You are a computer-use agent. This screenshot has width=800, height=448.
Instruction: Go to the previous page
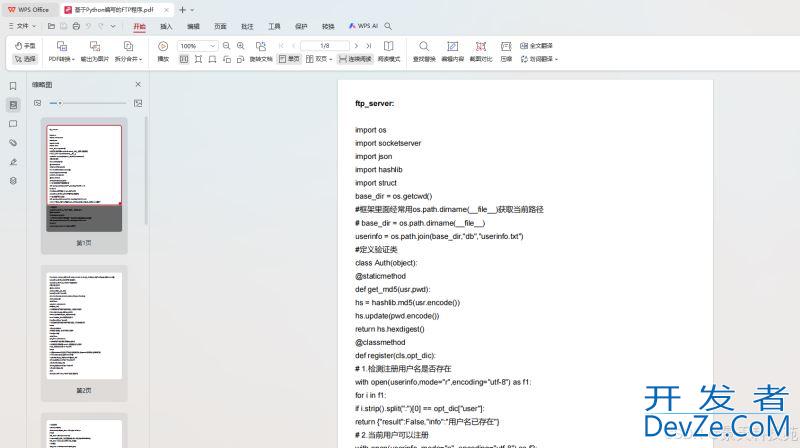(293, 46)
